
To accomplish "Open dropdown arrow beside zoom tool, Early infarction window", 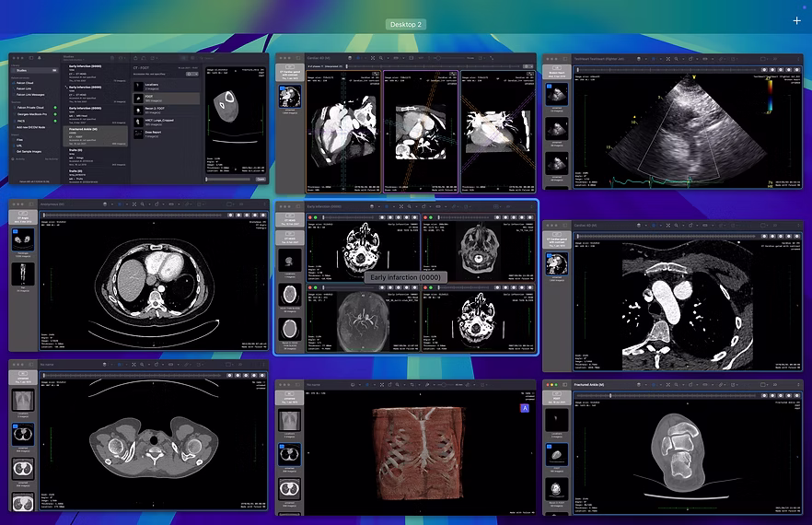I will [x=416, y=206].
